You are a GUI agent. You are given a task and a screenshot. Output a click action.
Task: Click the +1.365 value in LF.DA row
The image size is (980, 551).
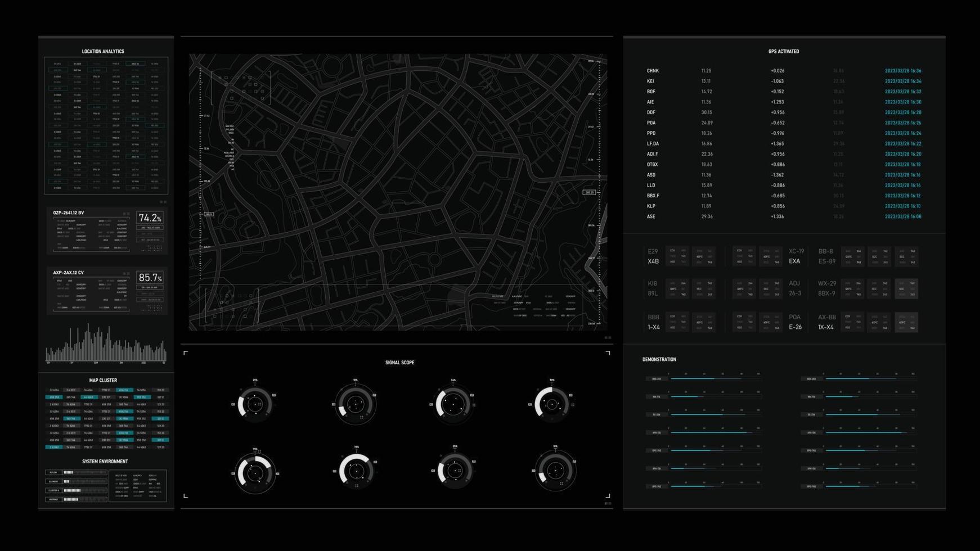coord(777,144)
